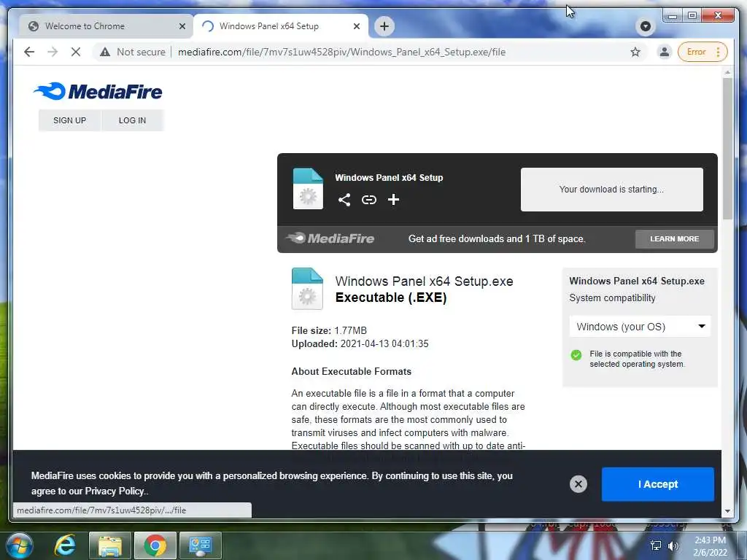The width and height of the screenshot is (747, 560).
Task: Dismiss the cookie banner with the X icon
Action: (x=578, y=484)
